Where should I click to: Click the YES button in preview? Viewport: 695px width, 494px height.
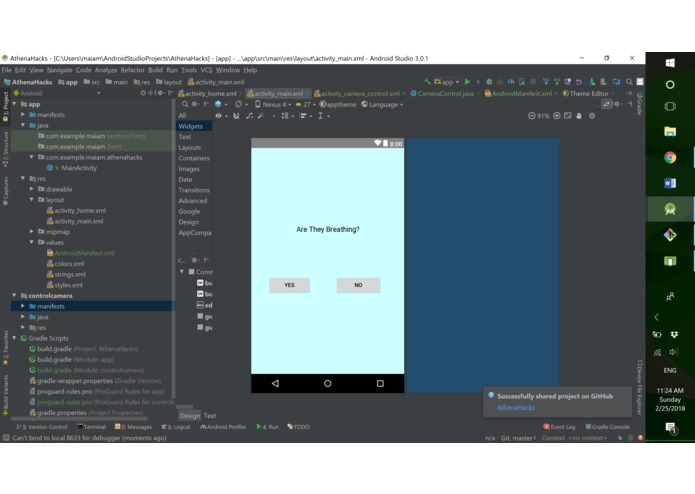pos(289,285)
